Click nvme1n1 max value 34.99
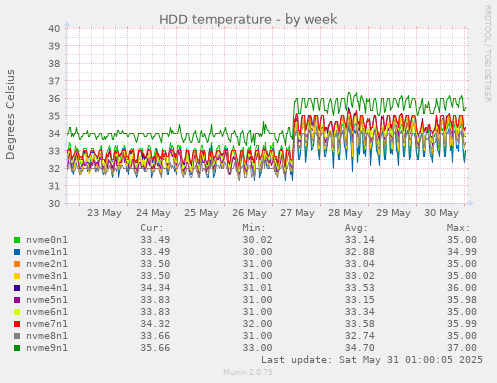497x383 pixels. (x=462, y=252)
